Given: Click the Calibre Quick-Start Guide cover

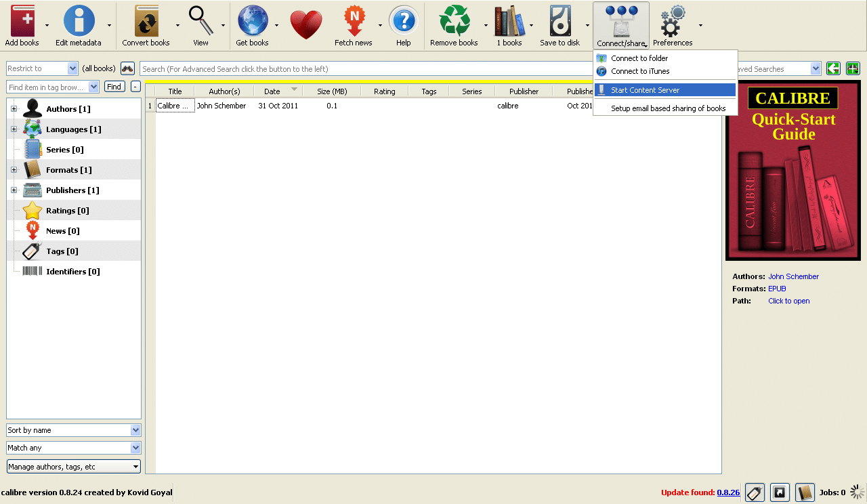Looking at the screenshot, I should click(792, 171).
